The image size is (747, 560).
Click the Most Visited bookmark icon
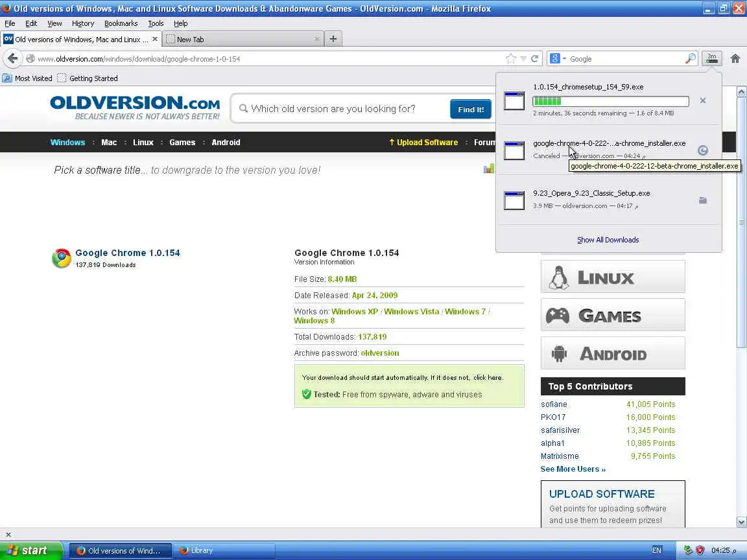(7, 78)
